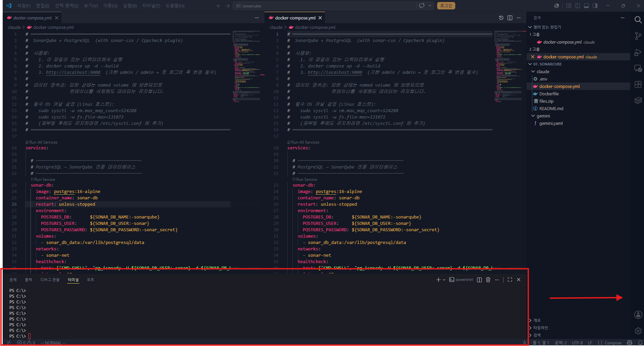644x346 pixels.
Task: Click the Copilot chat icon in title bar
Action: point(422,6)
